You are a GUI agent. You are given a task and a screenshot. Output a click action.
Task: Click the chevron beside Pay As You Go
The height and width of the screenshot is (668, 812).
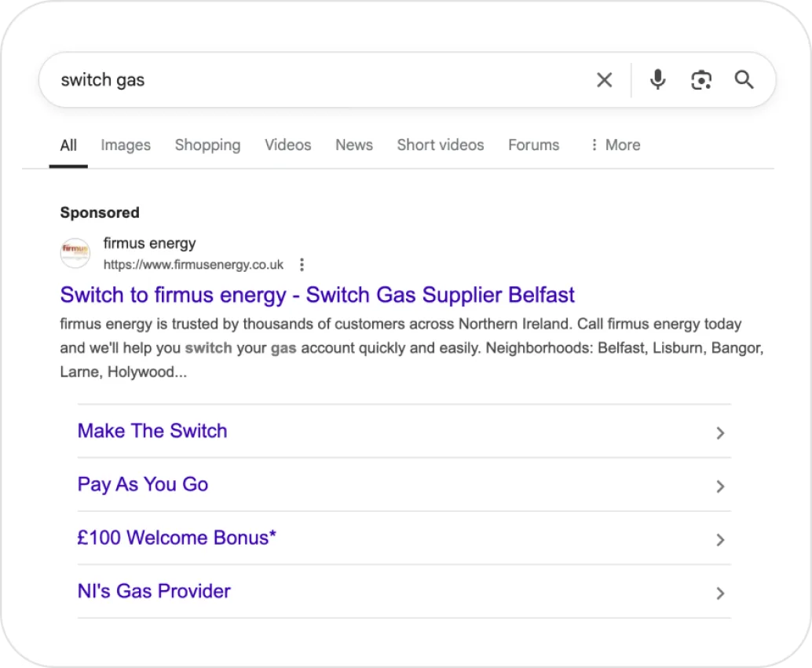720,486
